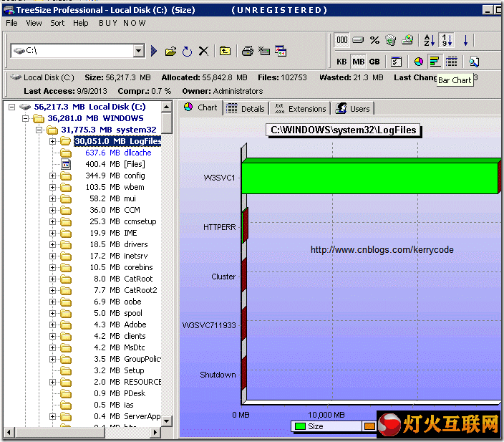Open the View menu
This screenshot has height=442, width=504.
34,23
